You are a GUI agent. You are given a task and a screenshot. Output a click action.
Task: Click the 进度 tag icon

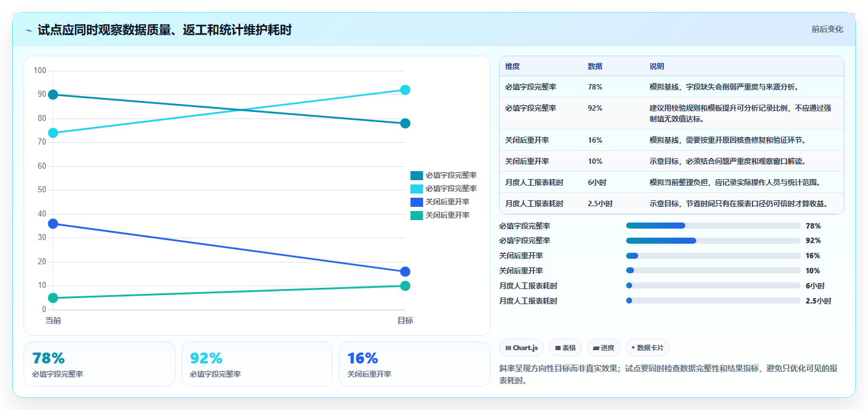click(x=596, y=348)
